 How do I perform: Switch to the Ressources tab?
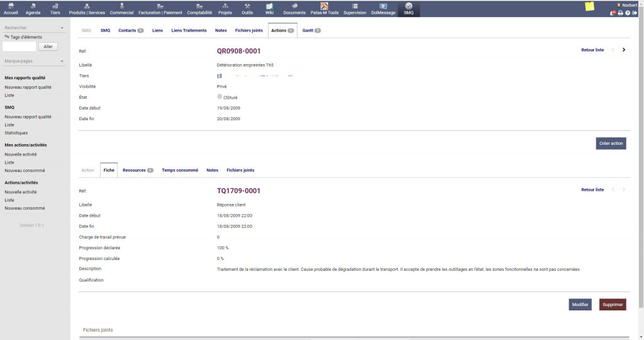(x=138, y=170)
